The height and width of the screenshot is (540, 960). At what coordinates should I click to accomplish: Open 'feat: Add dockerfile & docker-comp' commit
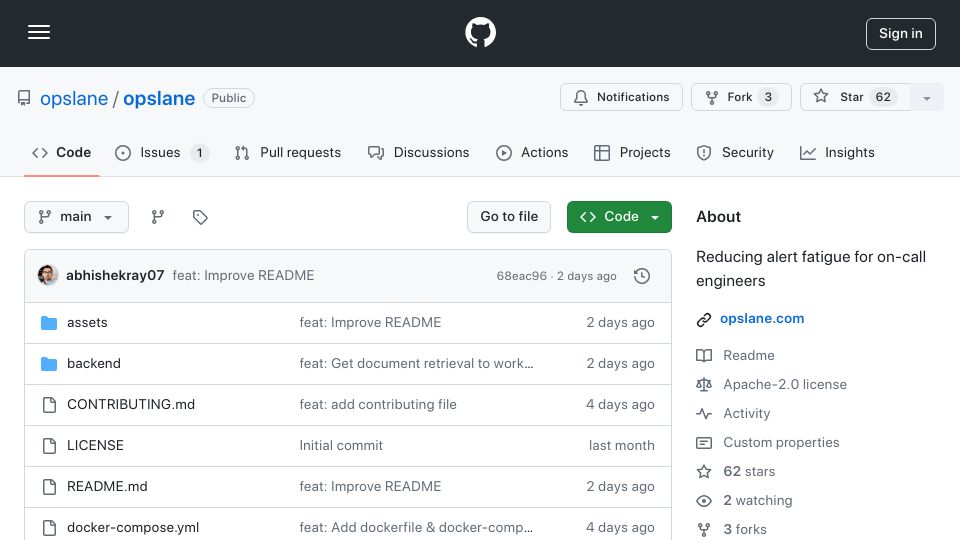click(x=416, y=528)
